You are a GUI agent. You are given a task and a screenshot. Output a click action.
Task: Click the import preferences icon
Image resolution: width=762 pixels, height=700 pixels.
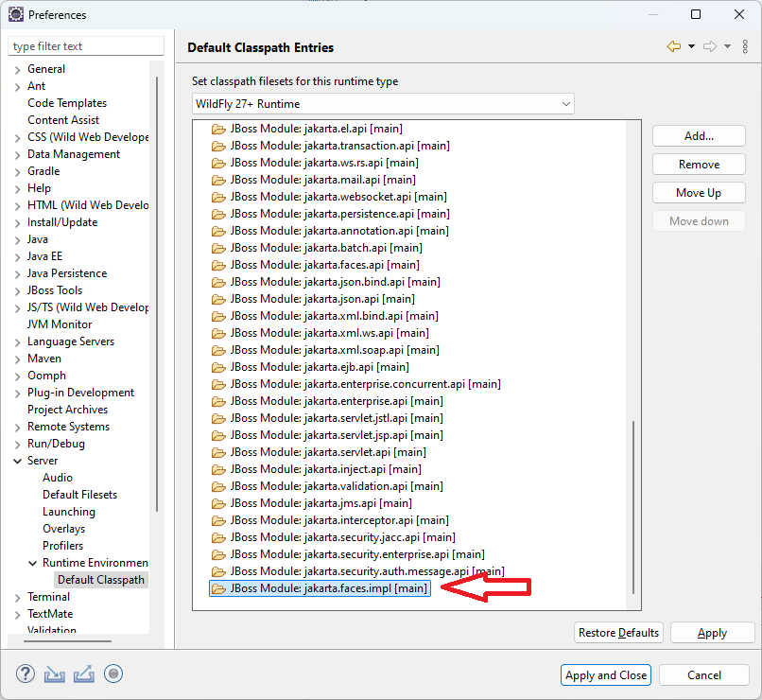[55, 674]
